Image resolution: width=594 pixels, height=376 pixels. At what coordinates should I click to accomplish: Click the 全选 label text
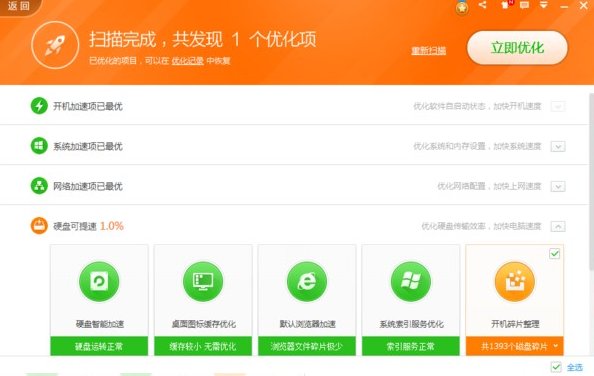click(575, 367)
